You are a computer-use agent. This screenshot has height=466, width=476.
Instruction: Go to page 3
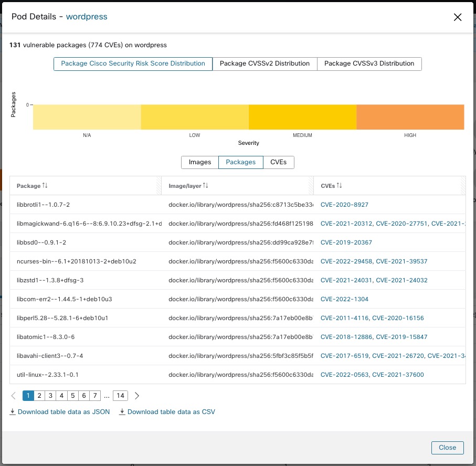[x=50, y=396]
